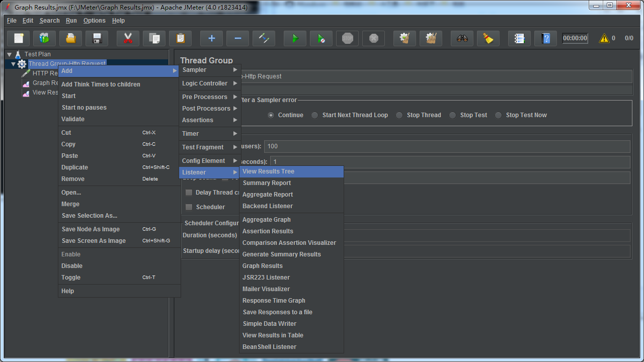
Task: Click the Test Plan flask icon
Action: point(18,54)
